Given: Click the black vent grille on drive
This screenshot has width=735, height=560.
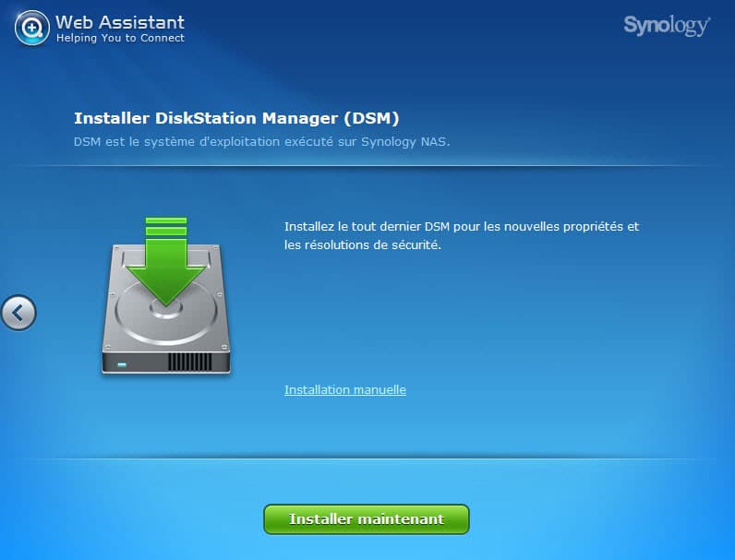Looking at the screenshot, I should [190, 362].
